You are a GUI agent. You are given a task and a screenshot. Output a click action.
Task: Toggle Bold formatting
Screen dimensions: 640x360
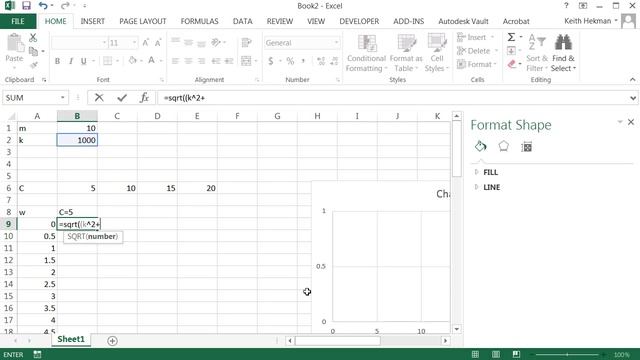click(57, 61)
